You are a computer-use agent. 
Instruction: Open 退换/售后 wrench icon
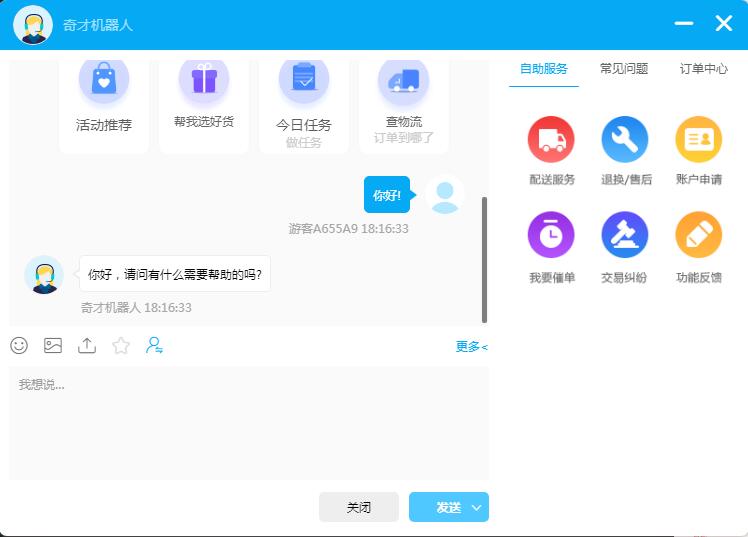(x=625, y=140)
